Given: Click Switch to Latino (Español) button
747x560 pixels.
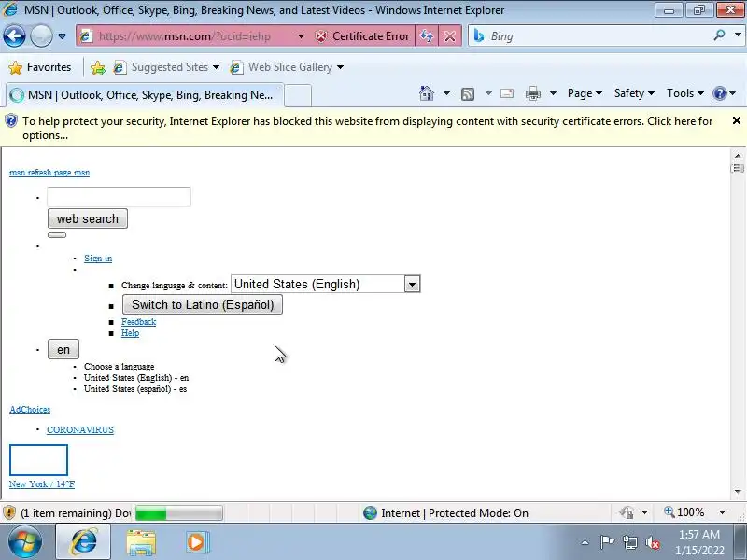Looking at the screenshot, I should (x=203, y=305).
